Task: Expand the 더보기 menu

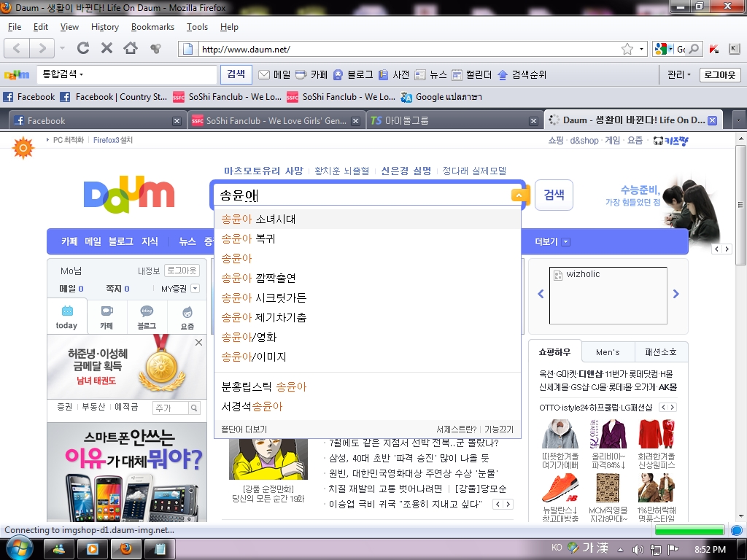Action: (552, 241)
